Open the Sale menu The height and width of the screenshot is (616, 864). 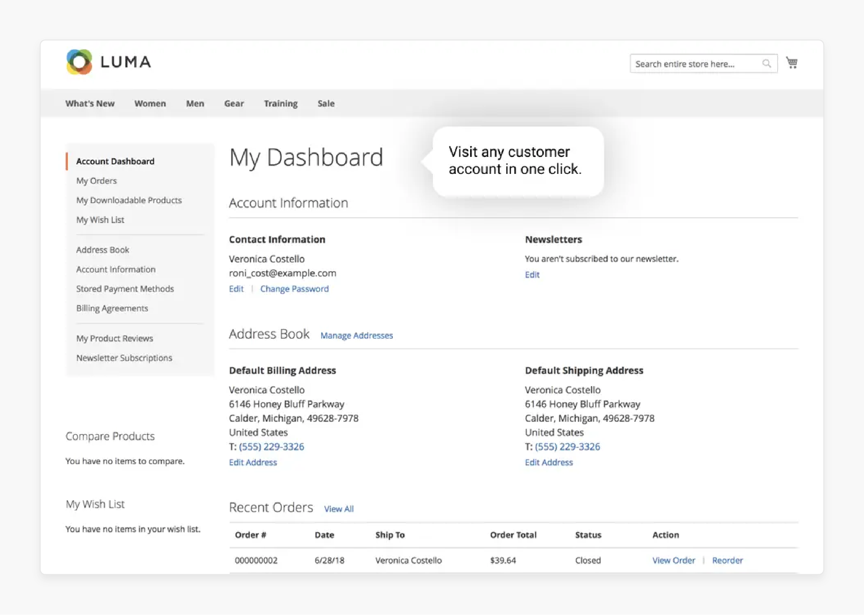pyautogui.click(x=326, y=103)
